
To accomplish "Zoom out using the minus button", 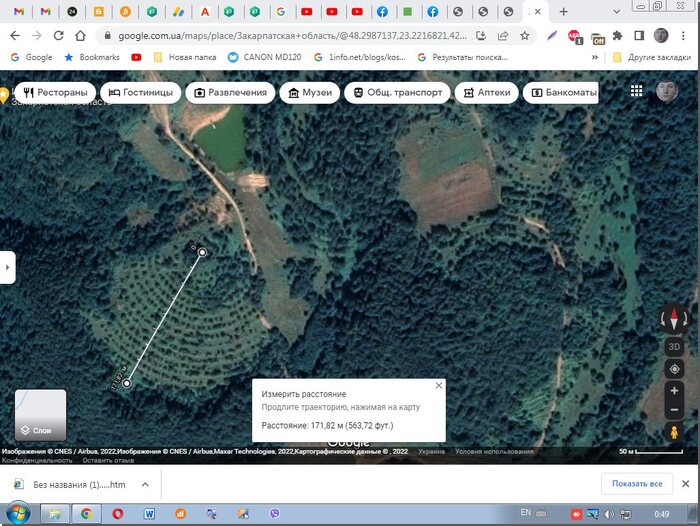I will (x=674, y=410).
